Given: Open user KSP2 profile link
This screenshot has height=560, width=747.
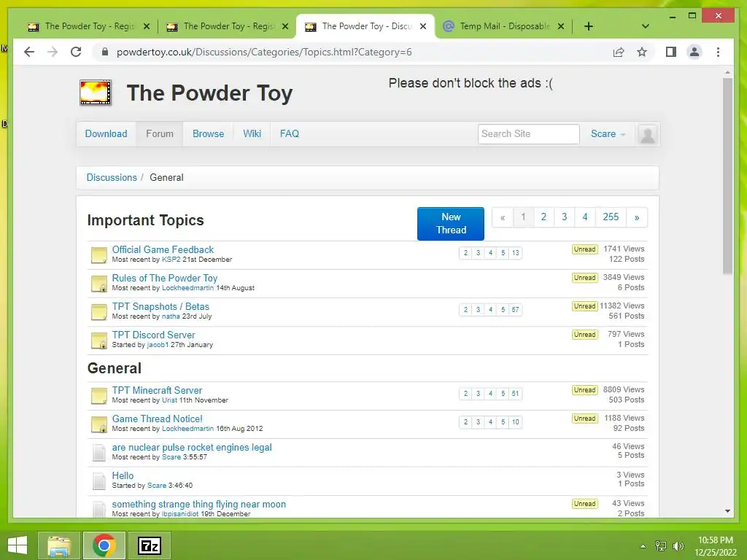Looking at the screenshot, I should (171, 260).
